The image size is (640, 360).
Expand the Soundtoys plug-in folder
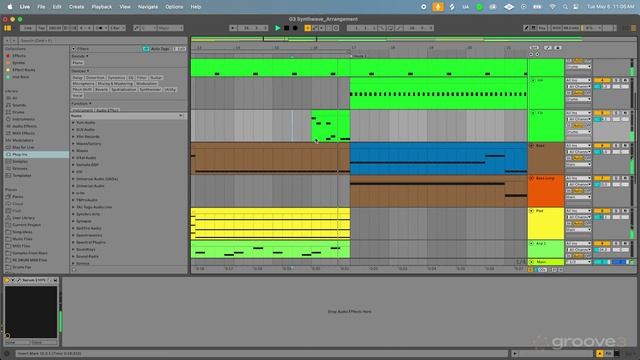[x=73, y=249]
